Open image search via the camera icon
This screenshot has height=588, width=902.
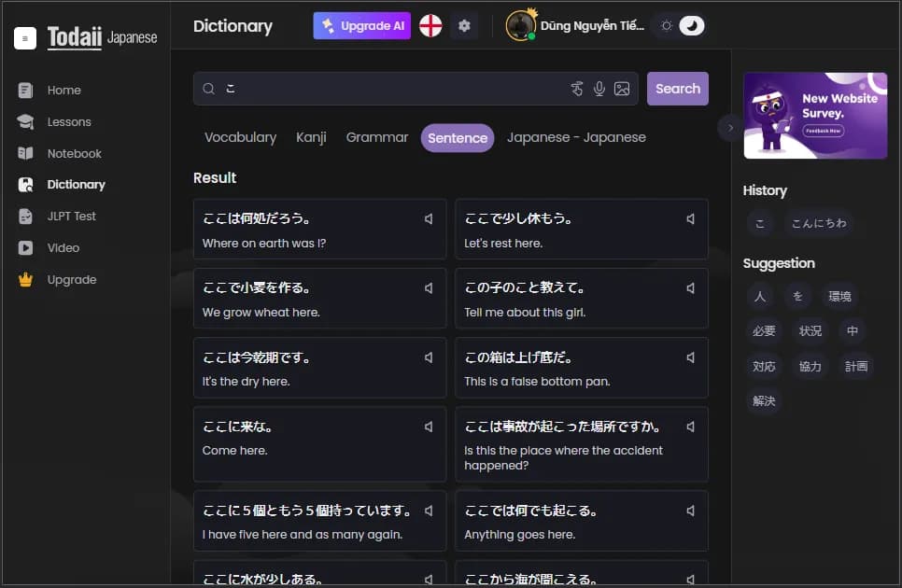tap(622, 89)
